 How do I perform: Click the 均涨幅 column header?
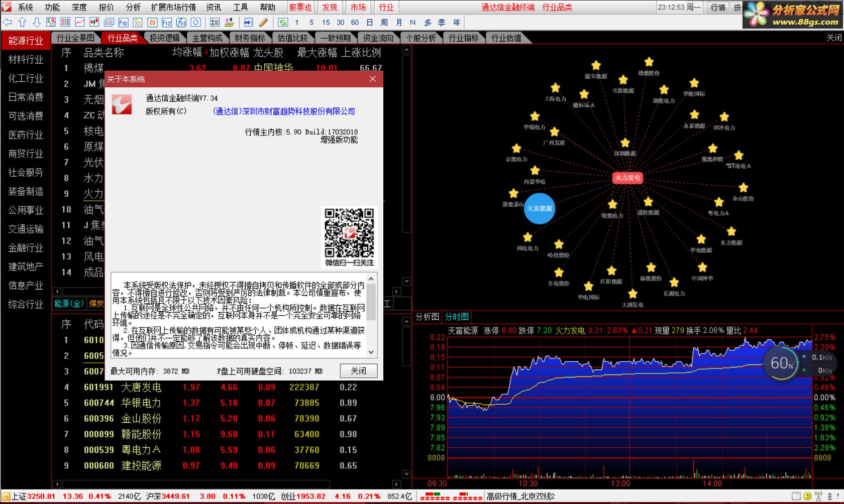click(x=187, y=52)
